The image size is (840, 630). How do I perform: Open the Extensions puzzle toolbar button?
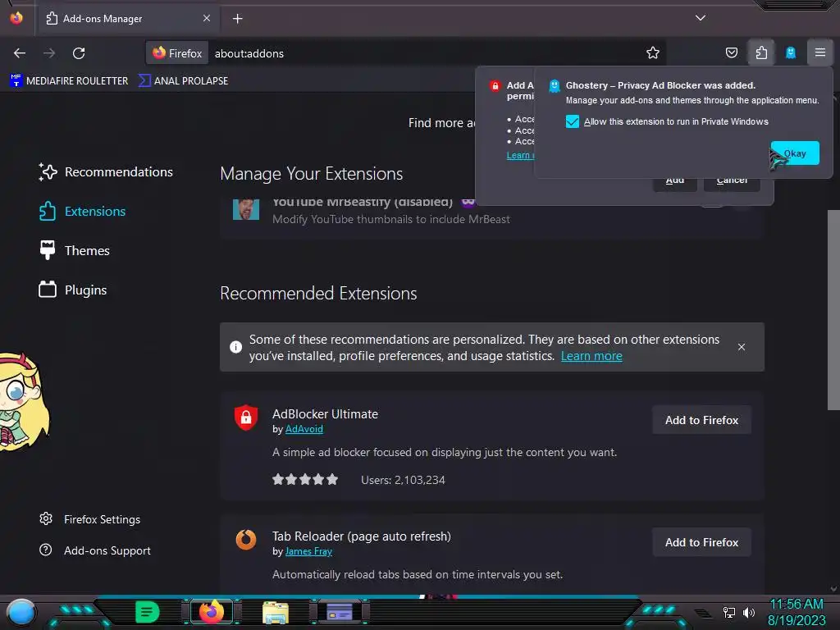tap(761, 52)
